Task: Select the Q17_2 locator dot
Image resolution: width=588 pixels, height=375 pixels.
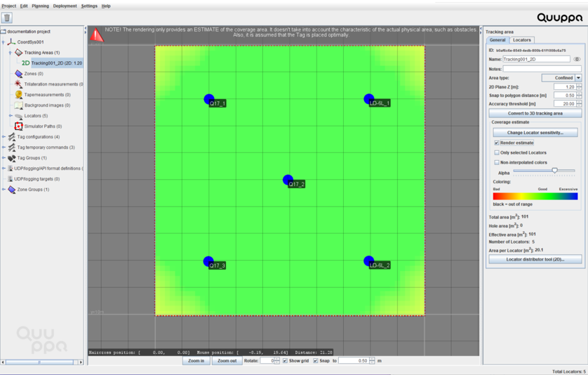Action: click(288, 180)
